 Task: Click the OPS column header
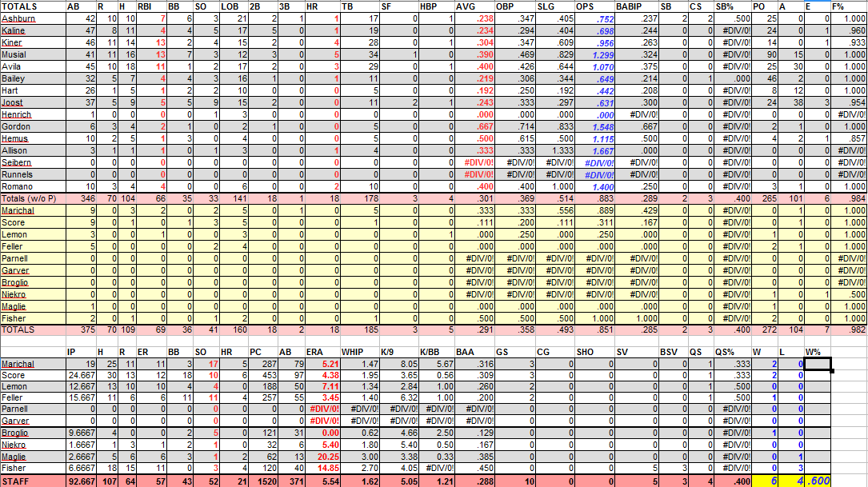click(x=595, y=6)
